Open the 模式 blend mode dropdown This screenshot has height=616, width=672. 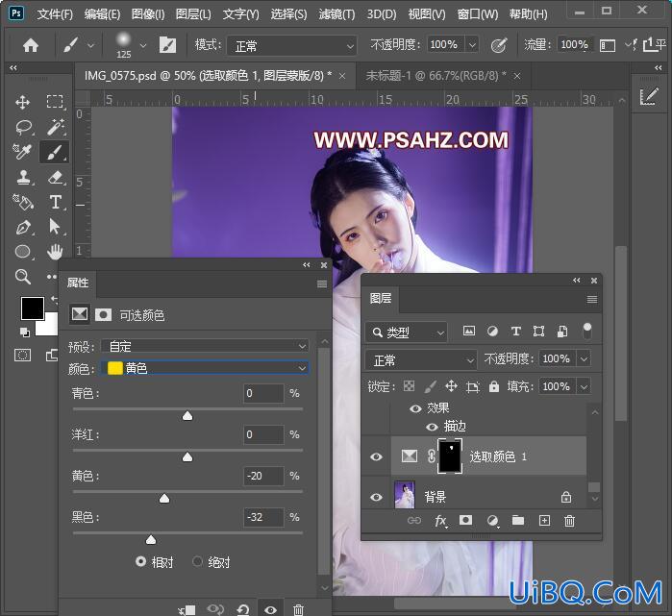292,45
